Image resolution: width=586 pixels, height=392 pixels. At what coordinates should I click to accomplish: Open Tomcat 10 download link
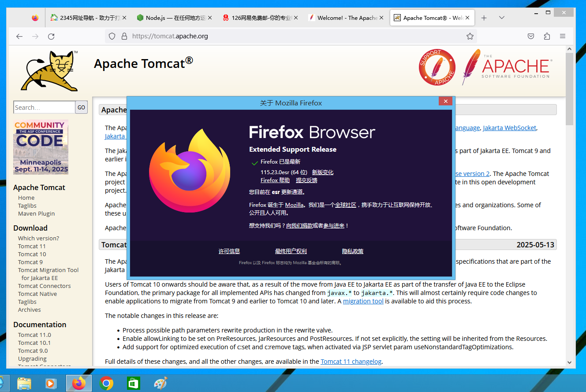click(x=32, y=254)
